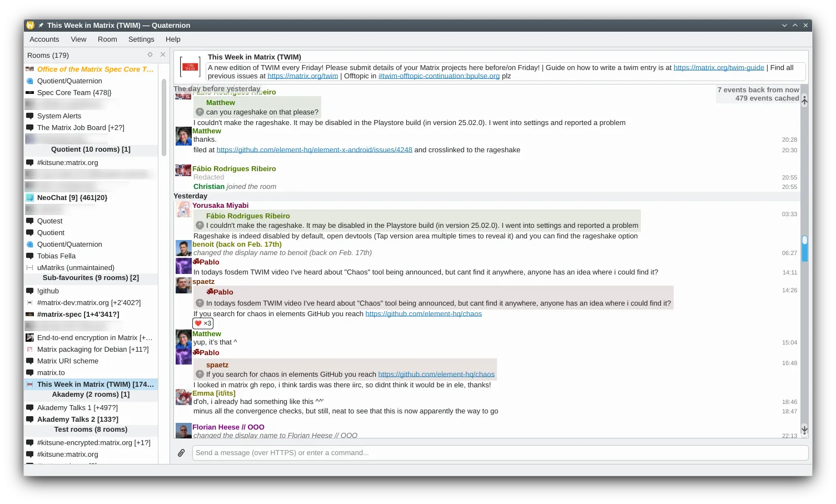
Task: Open the Settings menu
Action: [141, 39]
